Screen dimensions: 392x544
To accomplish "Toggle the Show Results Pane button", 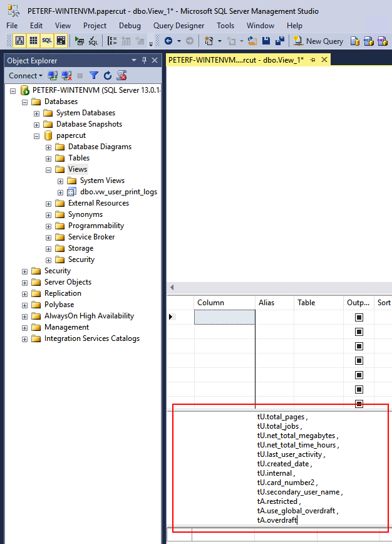I will point(61,41).
